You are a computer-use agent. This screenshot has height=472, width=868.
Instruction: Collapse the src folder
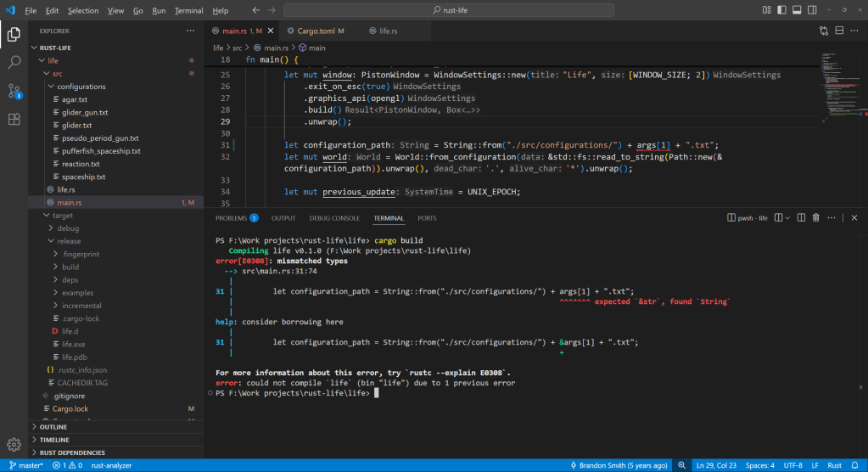[x=116, y=74]
